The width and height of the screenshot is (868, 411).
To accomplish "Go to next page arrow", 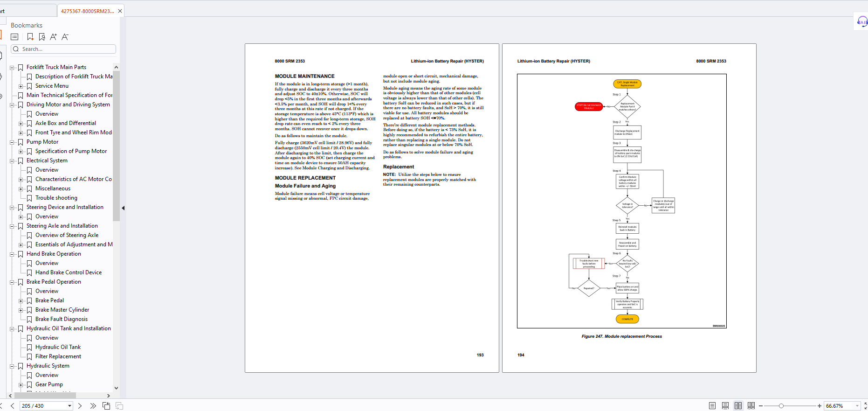I will click(80, 406).
